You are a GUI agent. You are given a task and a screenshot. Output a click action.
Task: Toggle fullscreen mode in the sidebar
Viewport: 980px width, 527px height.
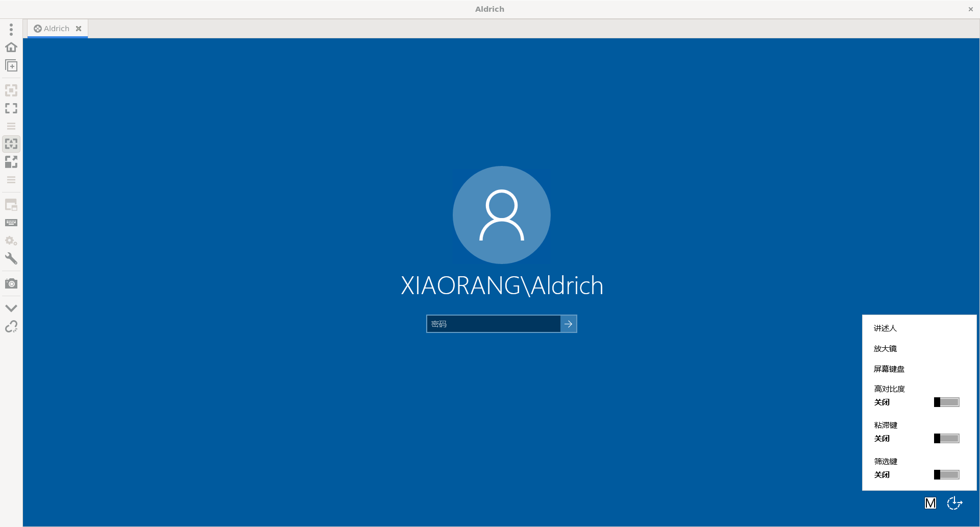(11, 108)
